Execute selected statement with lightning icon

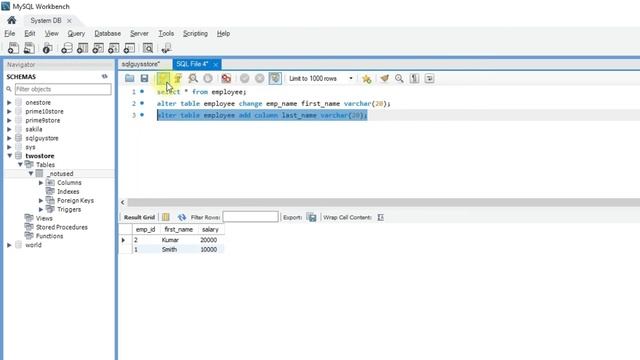pos(163,78)
